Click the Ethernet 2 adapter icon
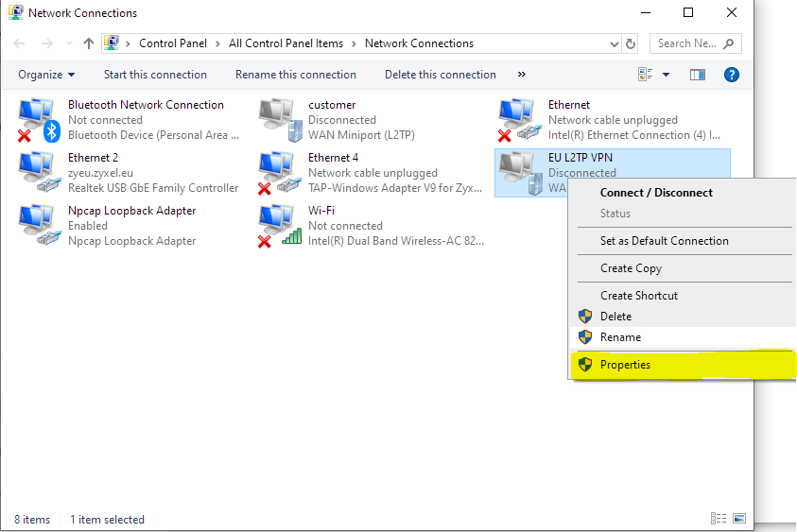Viewport: 797px width, 532px height. (x=38, y=173)
